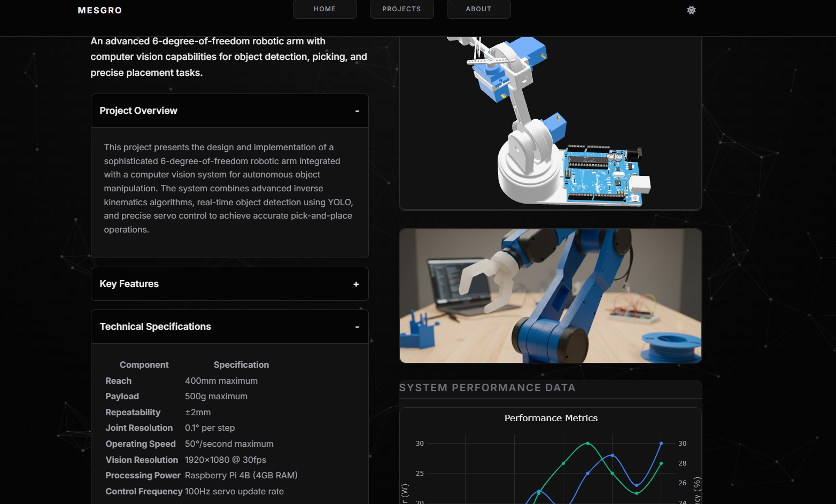Collapse Technical Specifications using the minus icon
This screenshot has width=836, height=504.
pyautogui.click(x=357, y=327)
